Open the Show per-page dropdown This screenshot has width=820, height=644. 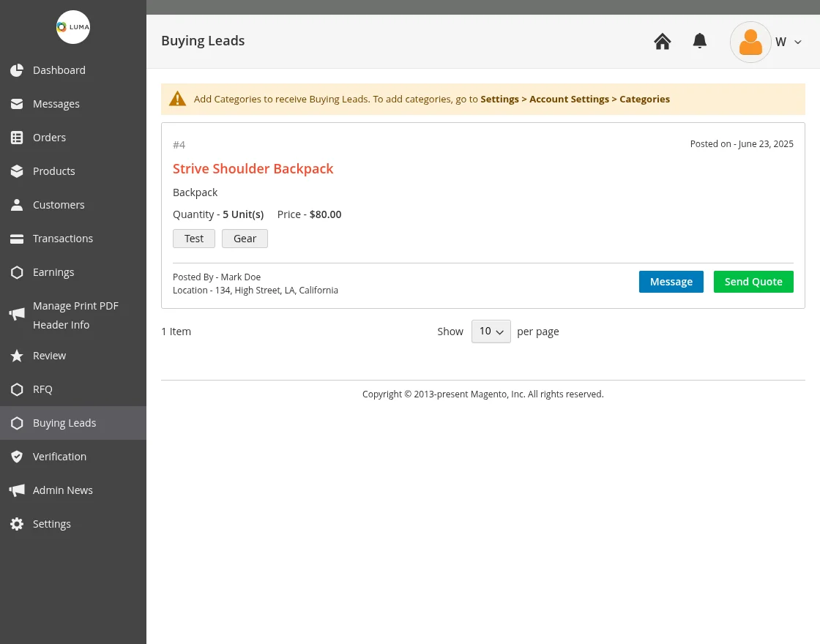click(491, 331)
